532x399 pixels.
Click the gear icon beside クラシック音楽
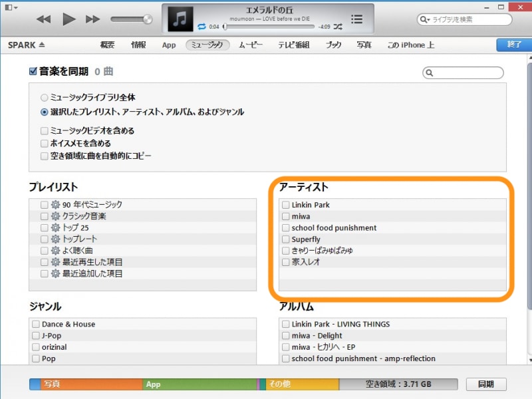55,216
